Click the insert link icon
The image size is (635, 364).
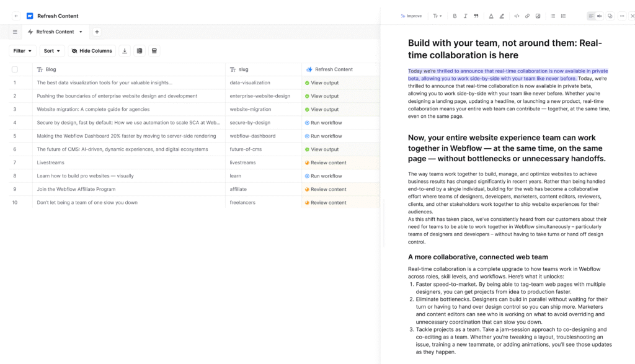click(527, 16)
